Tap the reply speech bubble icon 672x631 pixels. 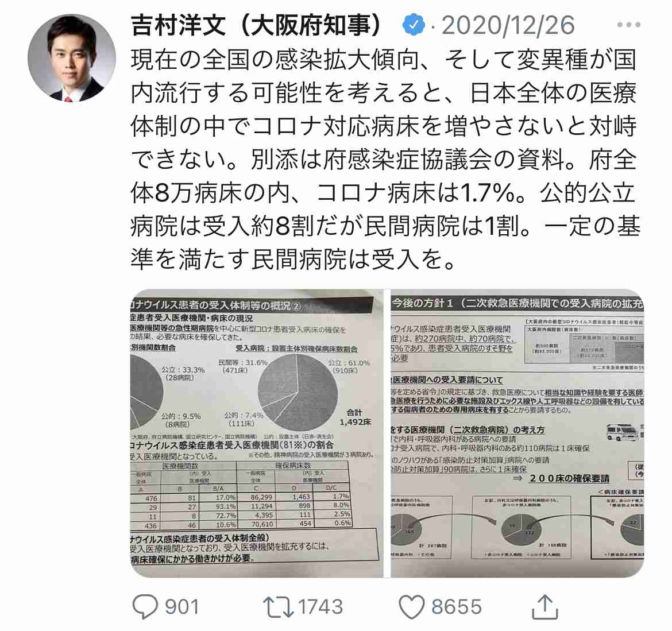(146, 606)
